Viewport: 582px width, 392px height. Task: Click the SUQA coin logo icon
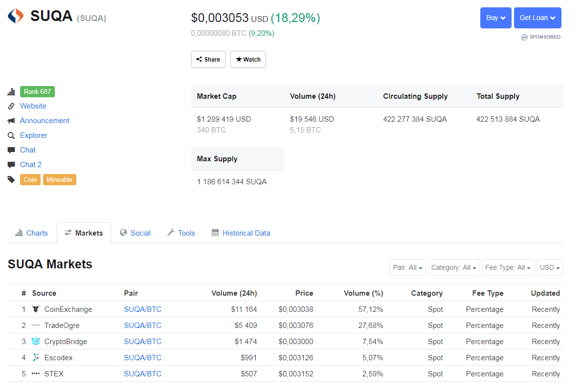[x=16, y=16]
